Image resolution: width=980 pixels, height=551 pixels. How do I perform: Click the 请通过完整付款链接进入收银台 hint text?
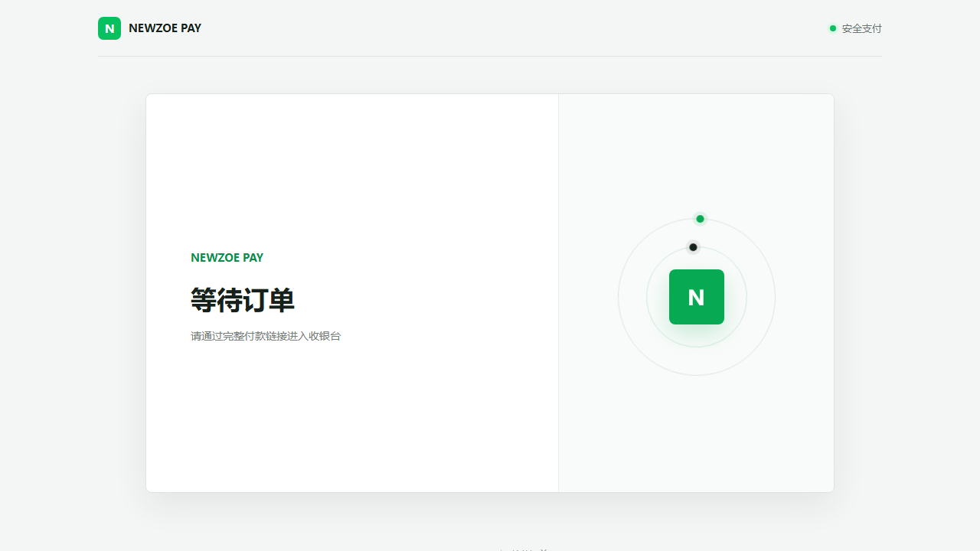click(x=266, y=336)
